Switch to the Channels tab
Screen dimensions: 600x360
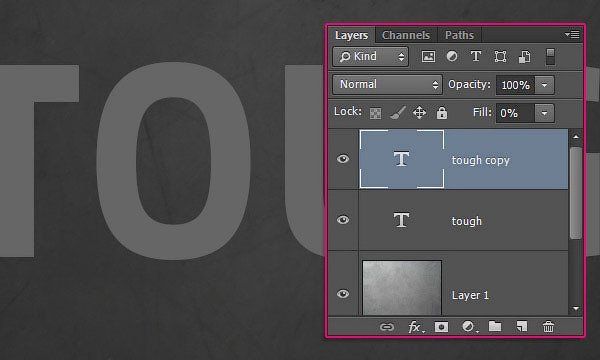point(406,35)
